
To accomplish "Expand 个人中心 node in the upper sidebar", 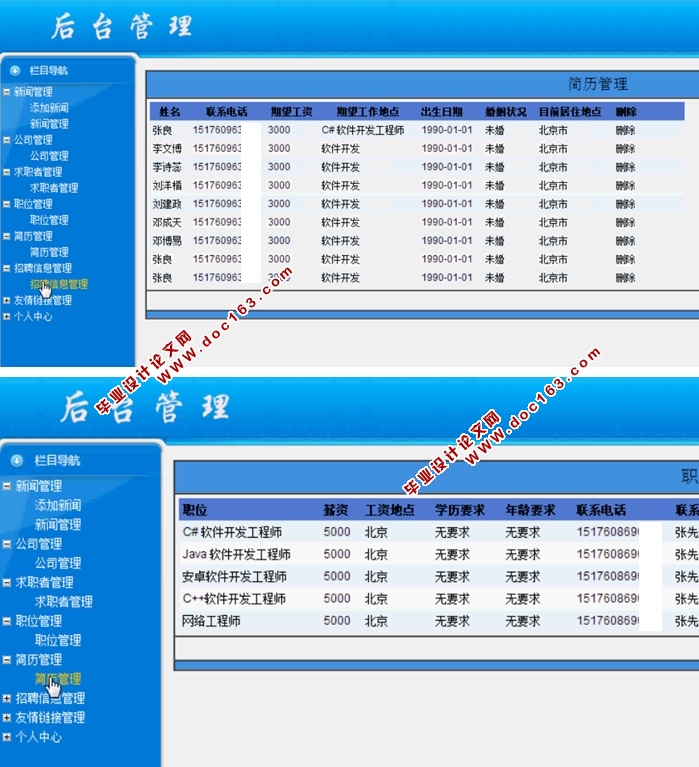I will tap(6, 316).
